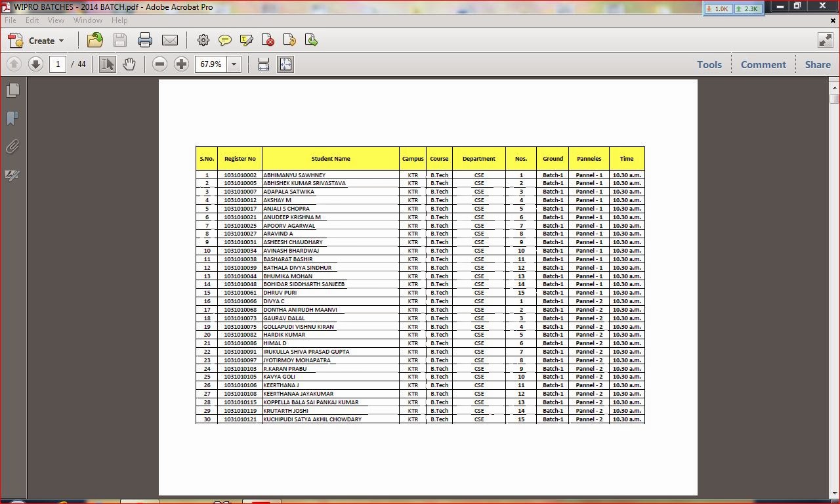Click the Zoom In plus icon
The image size is (840, 504).
tap(180, 64)
